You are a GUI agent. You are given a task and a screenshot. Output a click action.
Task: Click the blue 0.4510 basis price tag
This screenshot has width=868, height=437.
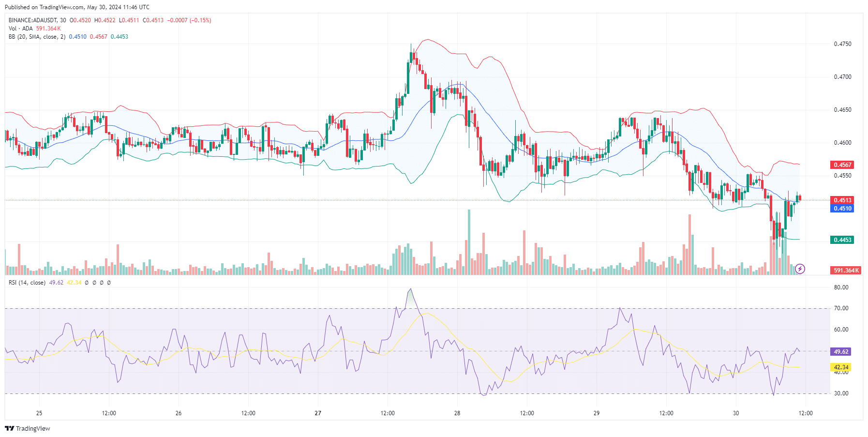coord(842,209)
